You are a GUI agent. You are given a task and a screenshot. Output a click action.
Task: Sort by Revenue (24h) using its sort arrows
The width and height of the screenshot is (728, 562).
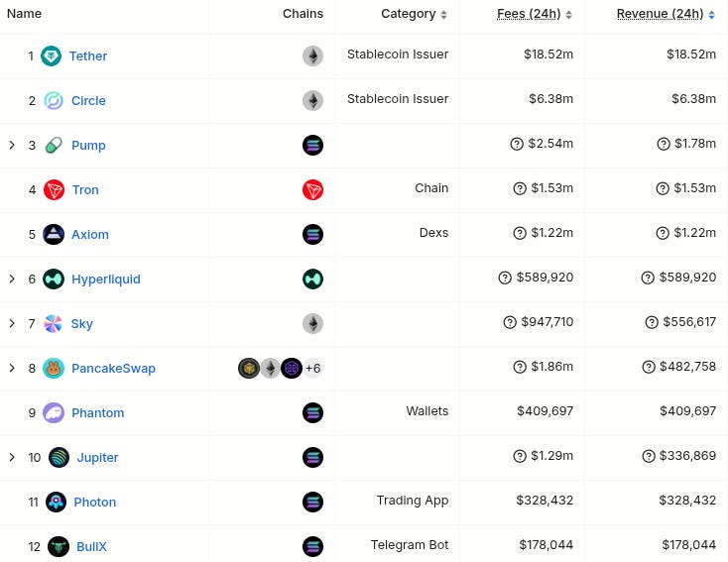[x=712, y=15]
